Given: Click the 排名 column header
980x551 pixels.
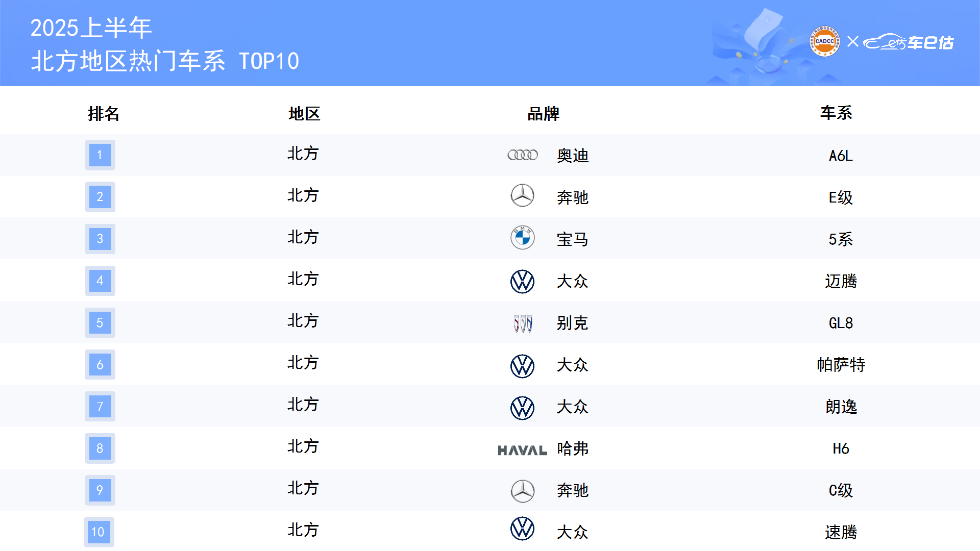Looking at the screenshot, I should (x=104, y=113).
